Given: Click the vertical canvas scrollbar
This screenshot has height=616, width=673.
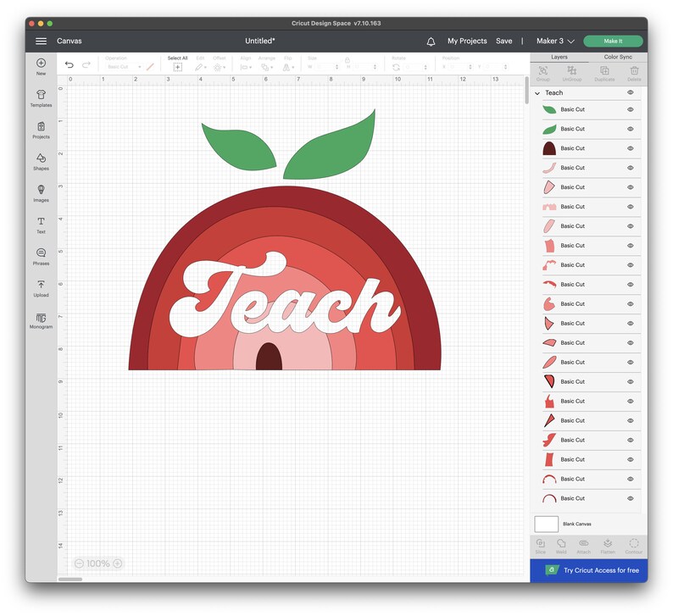Looking at the screenshot, I should [526, 90].
